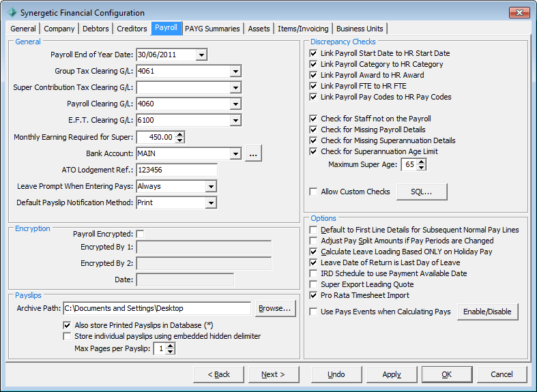Open Leave Prompt When Entering Pays dropdown
537x392 pixels.
point(211,186)
